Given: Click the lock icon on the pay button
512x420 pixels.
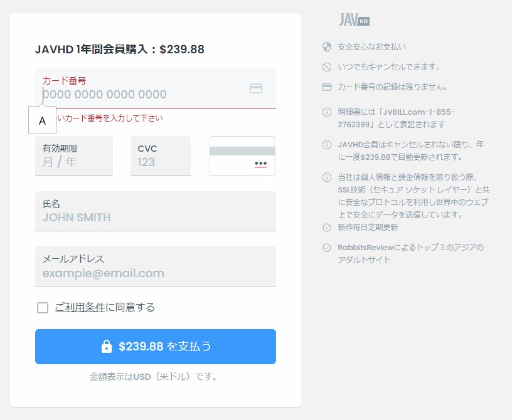Looking at the screenshot, I should (x=107, y=347).
